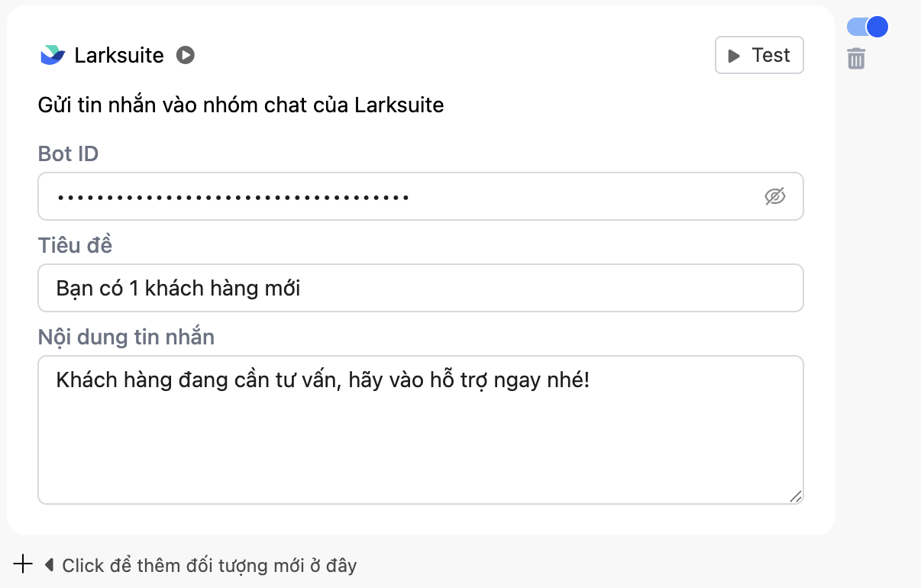Click the play circle icon beside Larksuite
The height and width of the screenshot is (588, 921).
click(x=186, y=56)
